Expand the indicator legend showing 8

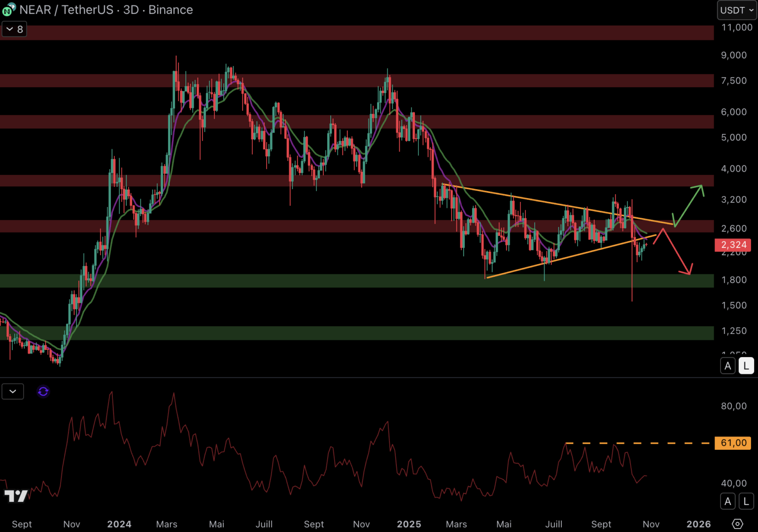click(x=14, y=29)
